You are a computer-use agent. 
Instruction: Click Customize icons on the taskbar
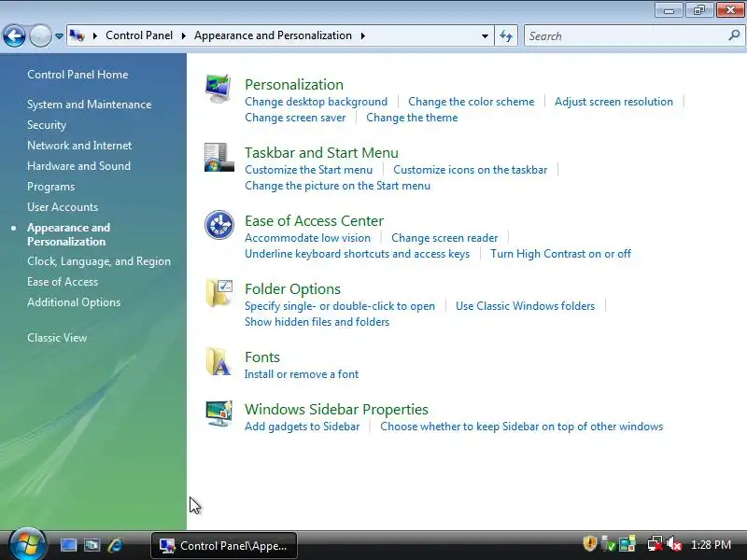tap(471, 170)
